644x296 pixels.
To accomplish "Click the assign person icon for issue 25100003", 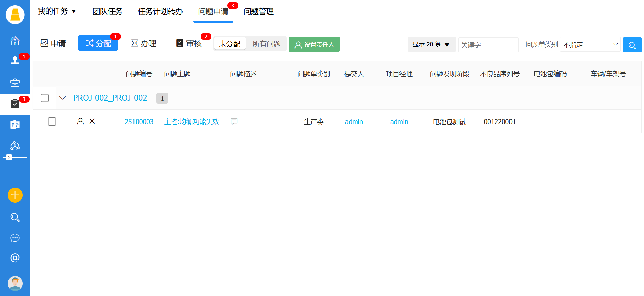I will (x=80, y=121).
